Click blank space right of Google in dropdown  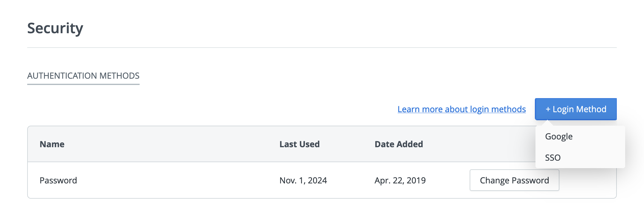click(598, 136)
